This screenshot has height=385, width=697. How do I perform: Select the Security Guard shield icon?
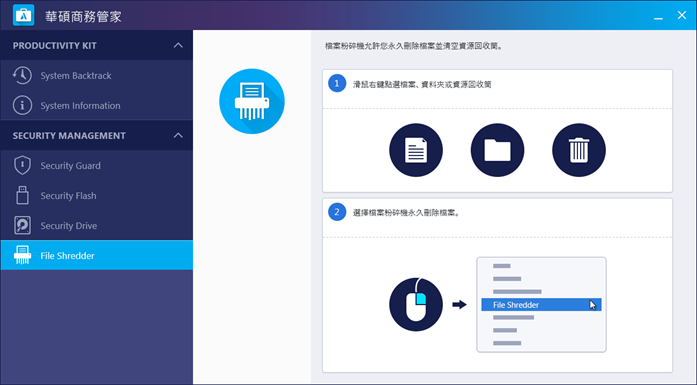click(22, 165)
